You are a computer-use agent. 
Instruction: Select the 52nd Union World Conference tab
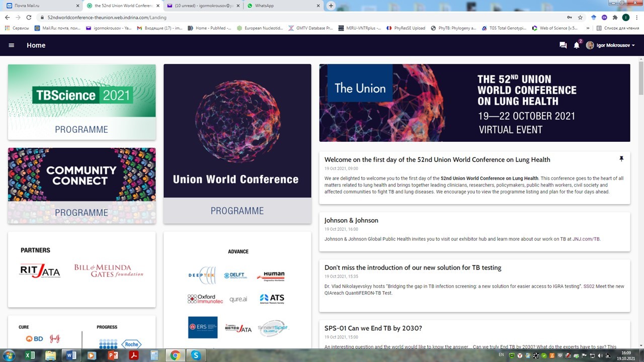click(123, 6)
